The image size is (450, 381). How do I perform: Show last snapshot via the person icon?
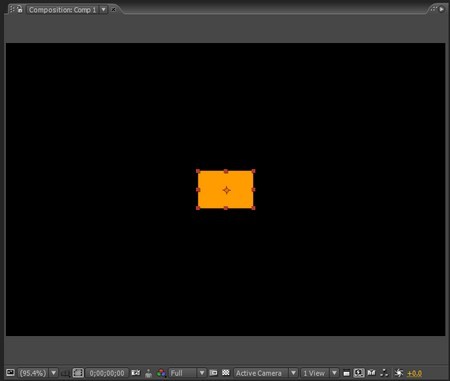pyautogui.click(x=149, y=373)
